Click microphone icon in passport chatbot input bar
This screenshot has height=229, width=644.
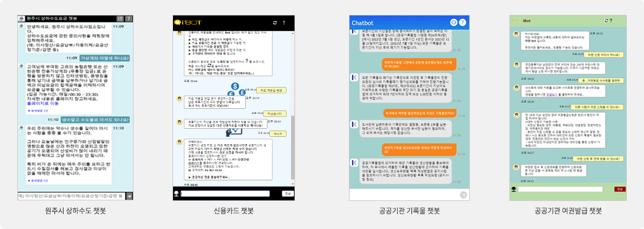tap(513, 189)
